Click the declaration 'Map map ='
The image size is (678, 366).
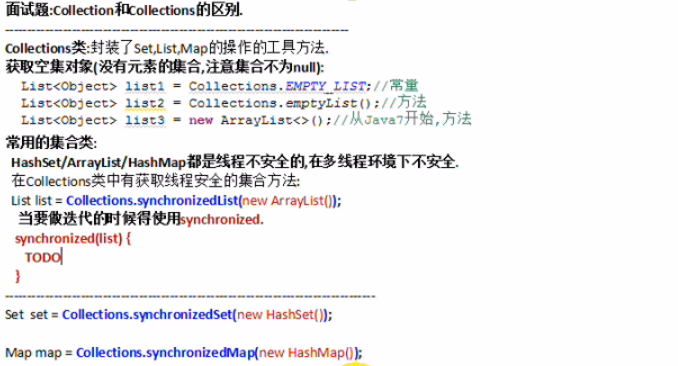tap(38, 353)
